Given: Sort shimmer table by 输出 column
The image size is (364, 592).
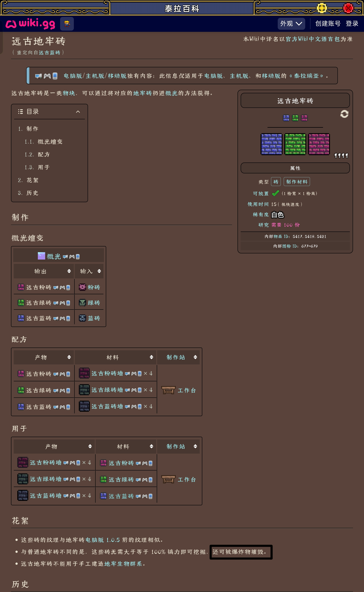Looking at the screenshot, I should (69, 271).
